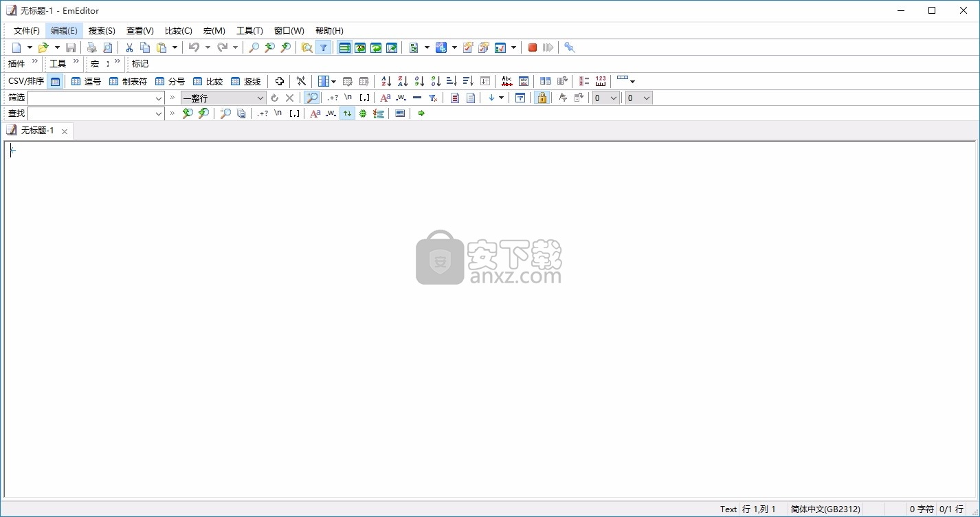
Task: Open the 宏(M) menu
Action: click(214, 31)
